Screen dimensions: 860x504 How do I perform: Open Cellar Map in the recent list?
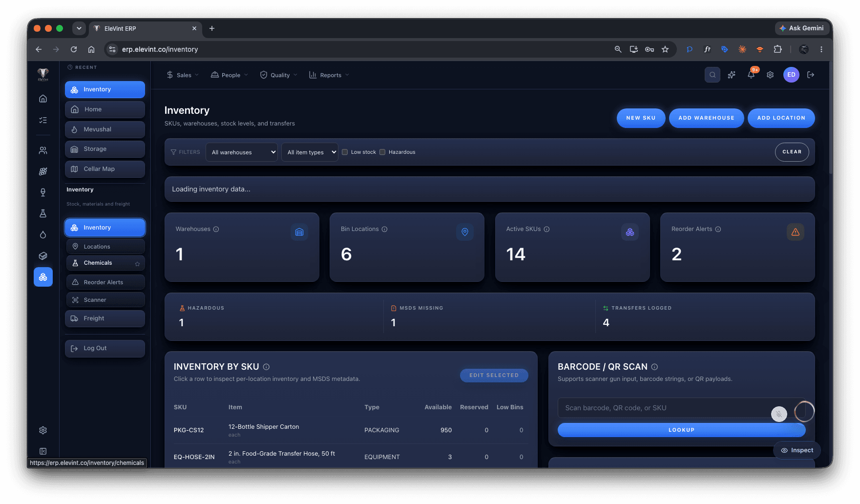pos(105,169)
